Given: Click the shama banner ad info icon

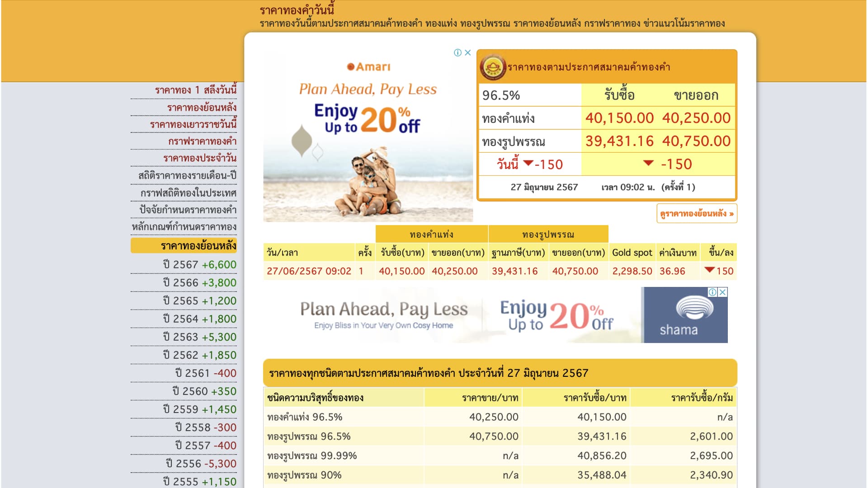Looking at the screenshot, I should point(712,292).
